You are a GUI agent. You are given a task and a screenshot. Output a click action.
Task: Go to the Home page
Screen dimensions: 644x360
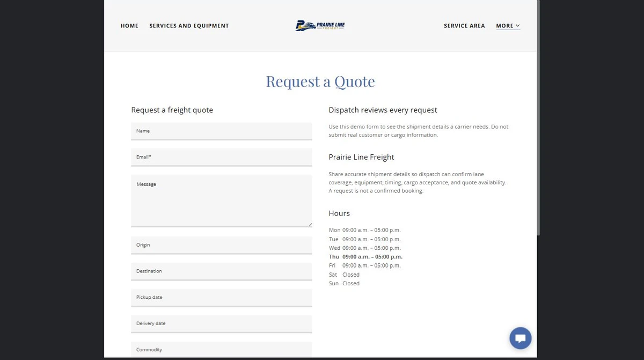(x=129, y=26)
